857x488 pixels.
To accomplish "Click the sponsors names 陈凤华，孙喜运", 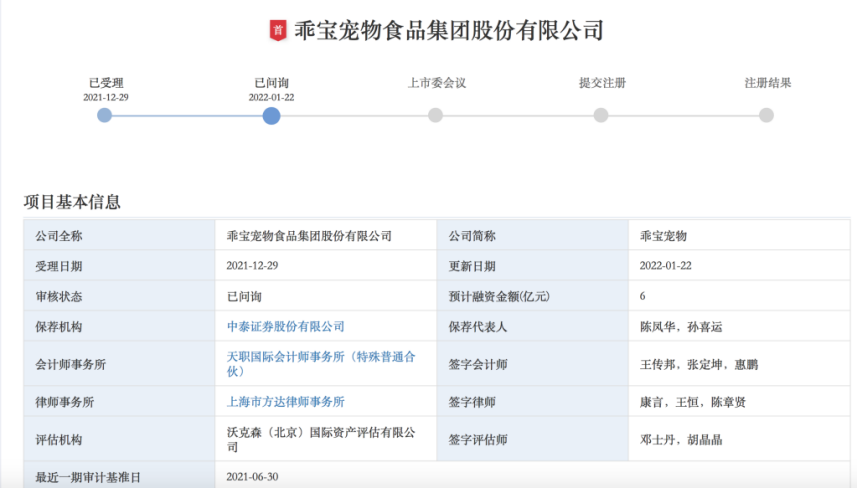I will tap(681, 327).
